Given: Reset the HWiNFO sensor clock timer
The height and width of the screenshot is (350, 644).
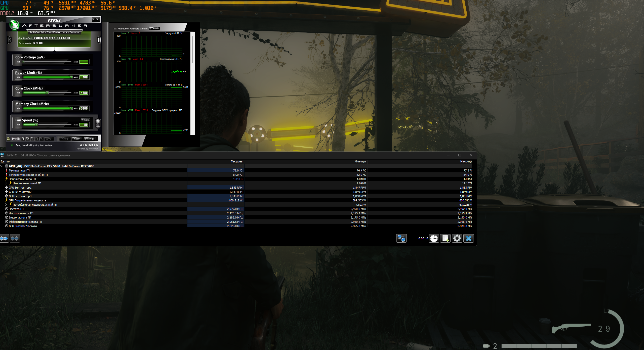Looking at the screenshot, I should (x=434, y=238).
